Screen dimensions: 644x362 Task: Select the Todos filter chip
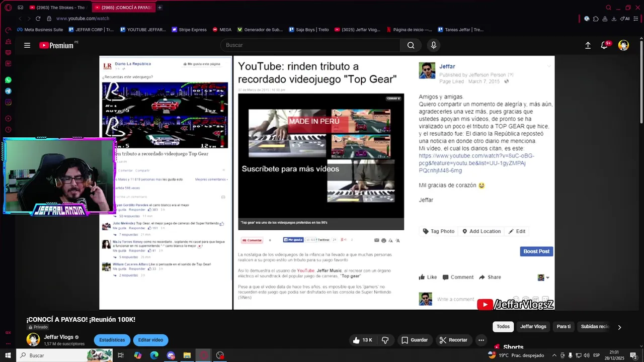pos(503,326)
